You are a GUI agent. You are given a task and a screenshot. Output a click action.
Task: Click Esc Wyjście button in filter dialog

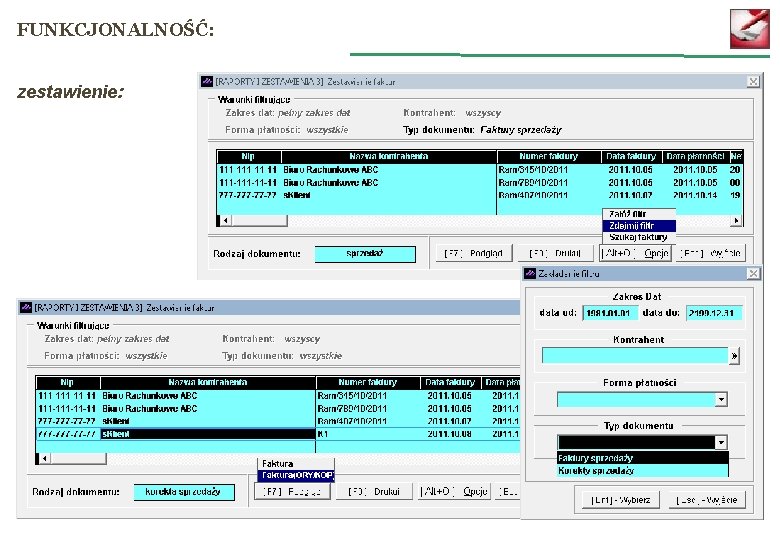tap(706, 500)
